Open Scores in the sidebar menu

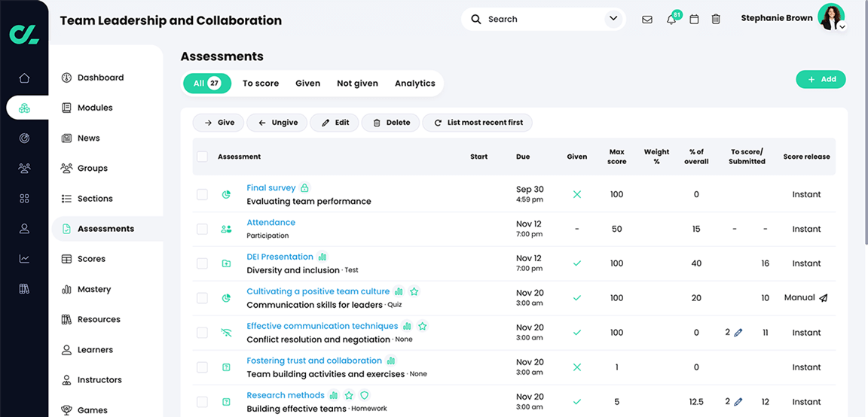click(91, 259)
